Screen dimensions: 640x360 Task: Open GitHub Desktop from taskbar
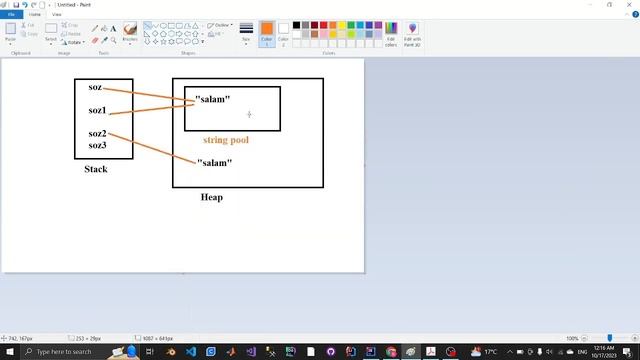[x=331, y=351]
